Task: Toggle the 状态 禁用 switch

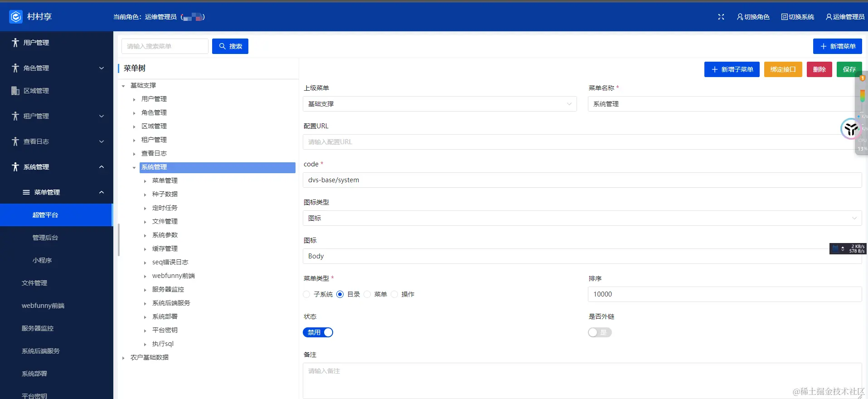Action: (x=318, y=332)
